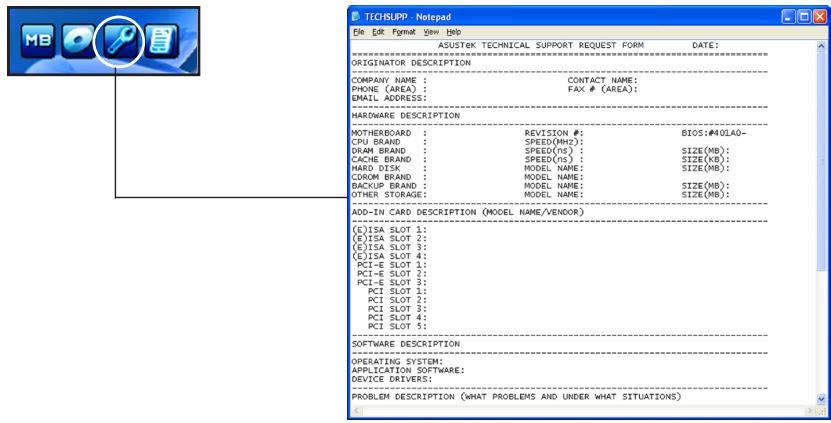831x423 pixels.
Task: Click the 'MOTHERBOARD :' line
Action: point(389,133)
